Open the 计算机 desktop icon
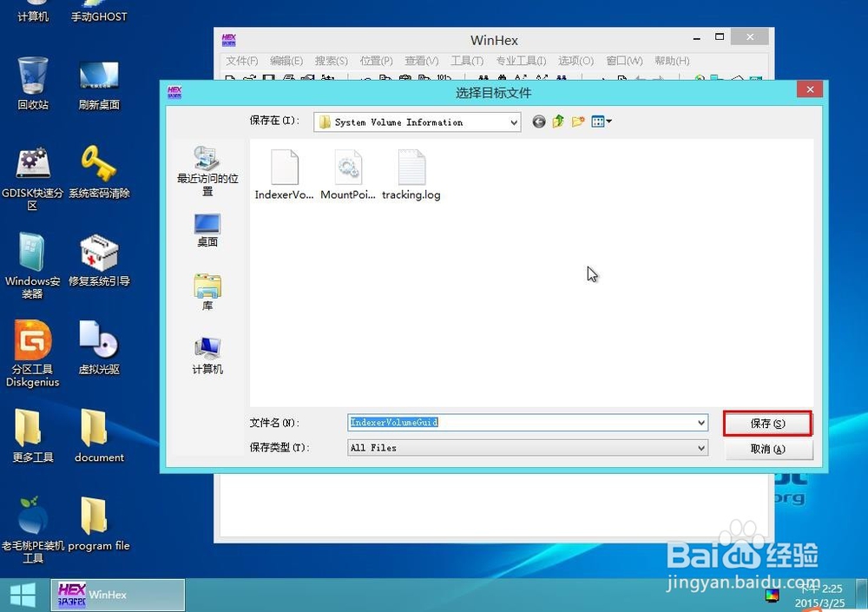The image size is (868, 612). click(33, 12)
